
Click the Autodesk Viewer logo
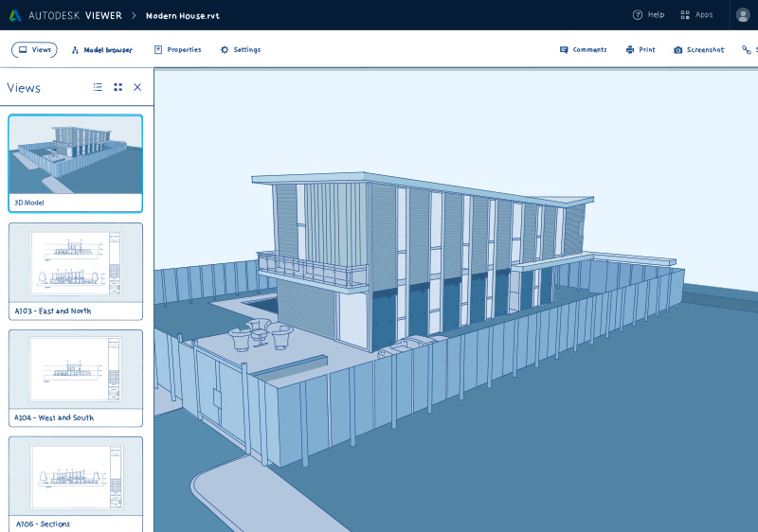coord(64,15)
